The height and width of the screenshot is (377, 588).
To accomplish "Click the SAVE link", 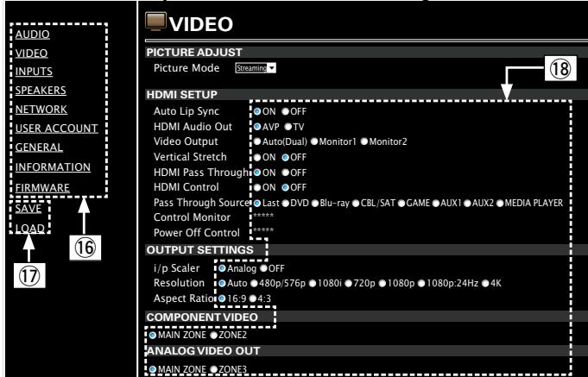I will pos(28,209).
